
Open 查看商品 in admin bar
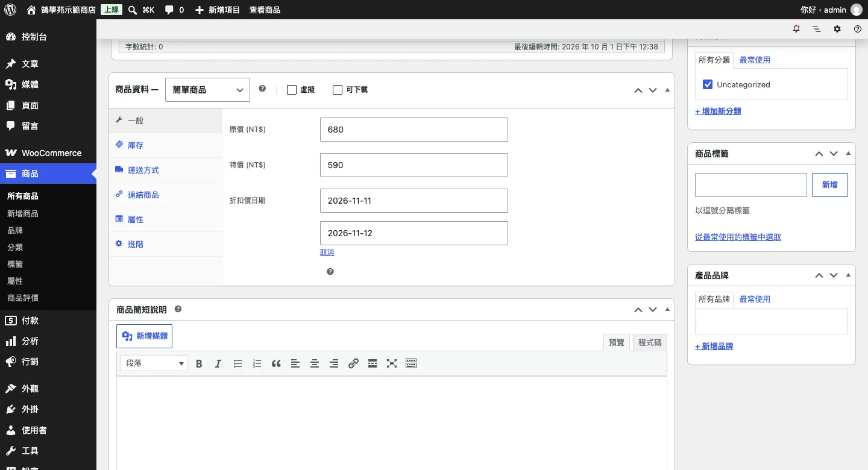(265, 10)
